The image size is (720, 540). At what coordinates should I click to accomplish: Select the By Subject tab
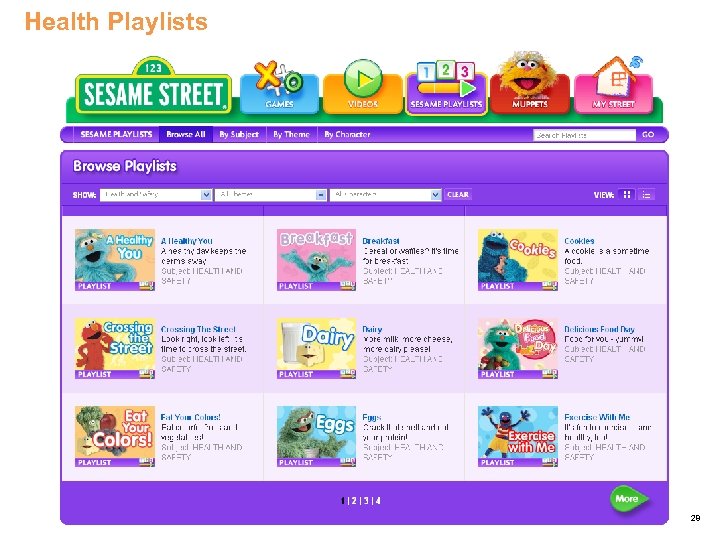[239, 135]
